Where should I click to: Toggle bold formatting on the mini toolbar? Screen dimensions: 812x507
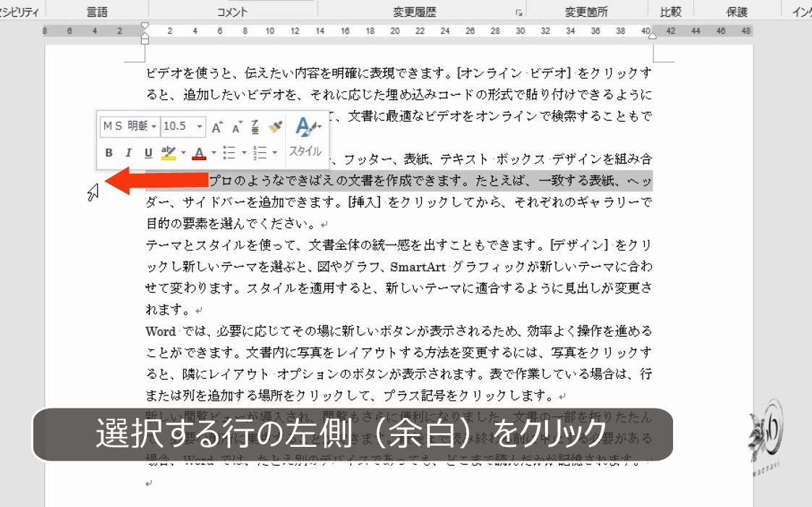click(109, 152)
